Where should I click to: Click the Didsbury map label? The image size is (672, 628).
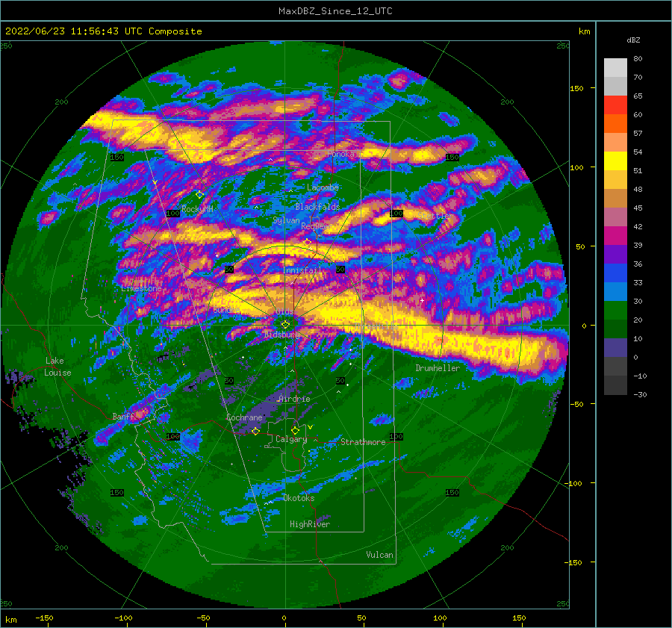tap(282, 335)
